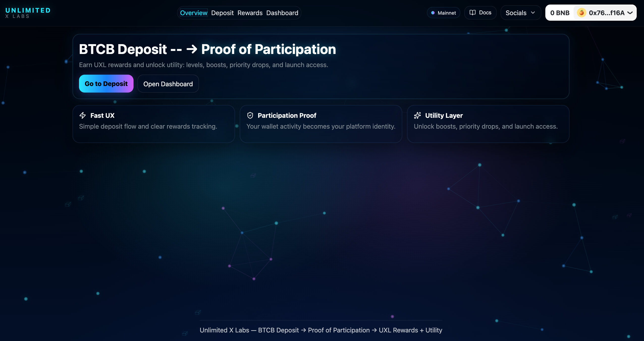Click the arrow glyph in the page headline

(x=192, y=49)
